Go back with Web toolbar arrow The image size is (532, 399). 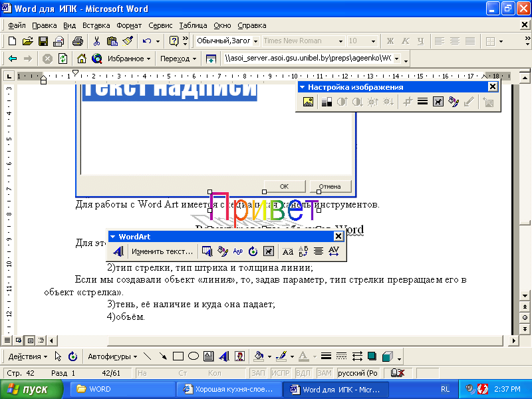pos(12,59)
